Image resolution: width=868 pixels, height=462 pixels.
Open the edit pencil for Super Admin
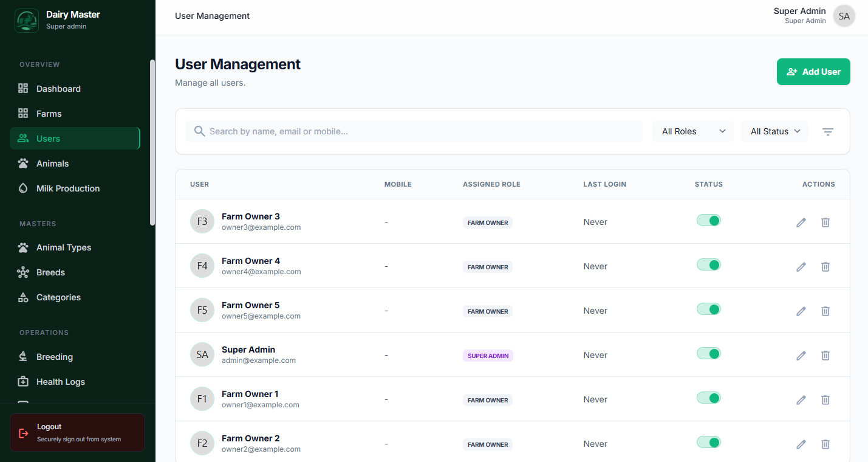click(801, 355)
